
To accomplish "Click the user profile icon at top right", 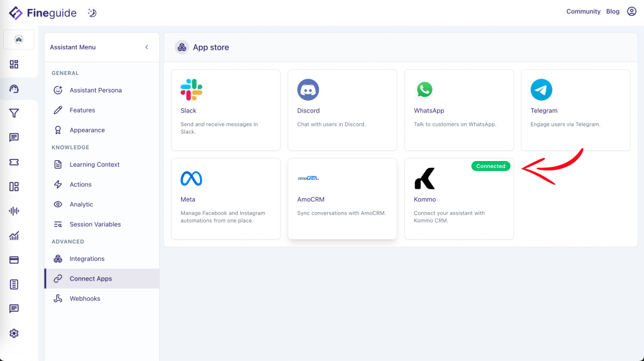I will click(x=631, y=11).
